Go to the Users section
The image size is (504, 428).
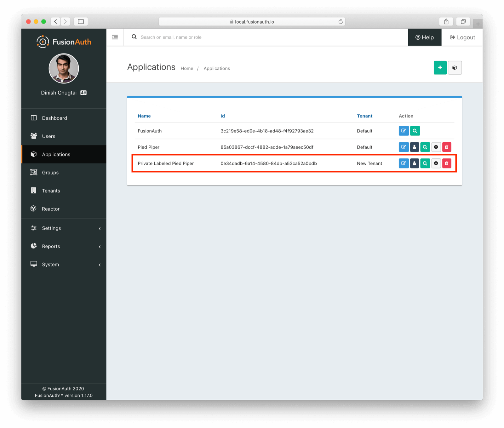pyautogui.click(x=64, y=136)
